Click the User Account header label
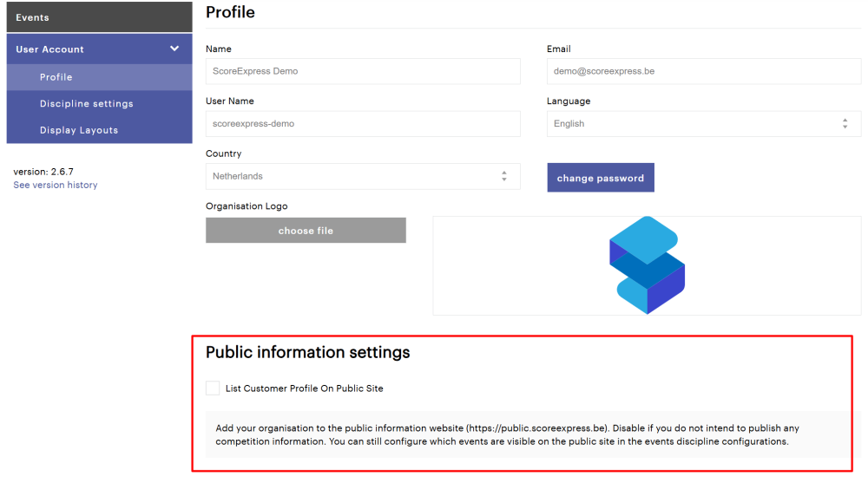This screenshot has width=868, height=483. click(50, 49)
